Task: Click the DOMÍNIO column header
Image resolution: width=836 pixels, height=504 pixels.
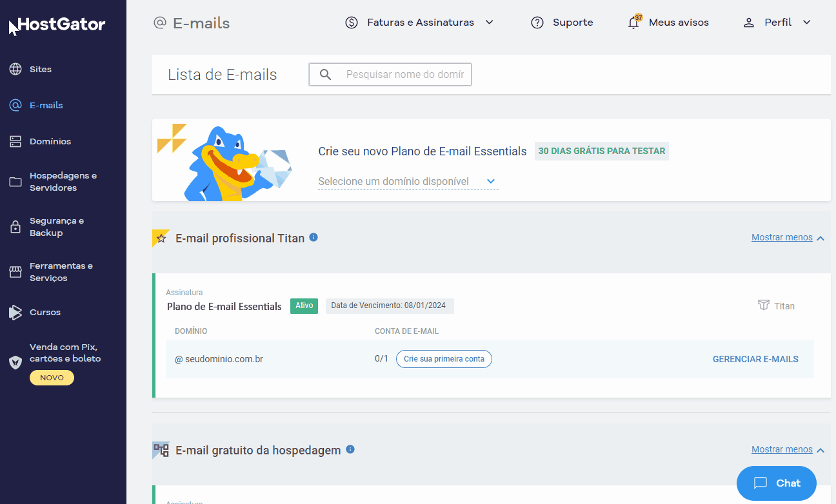Action: (191, 331)
